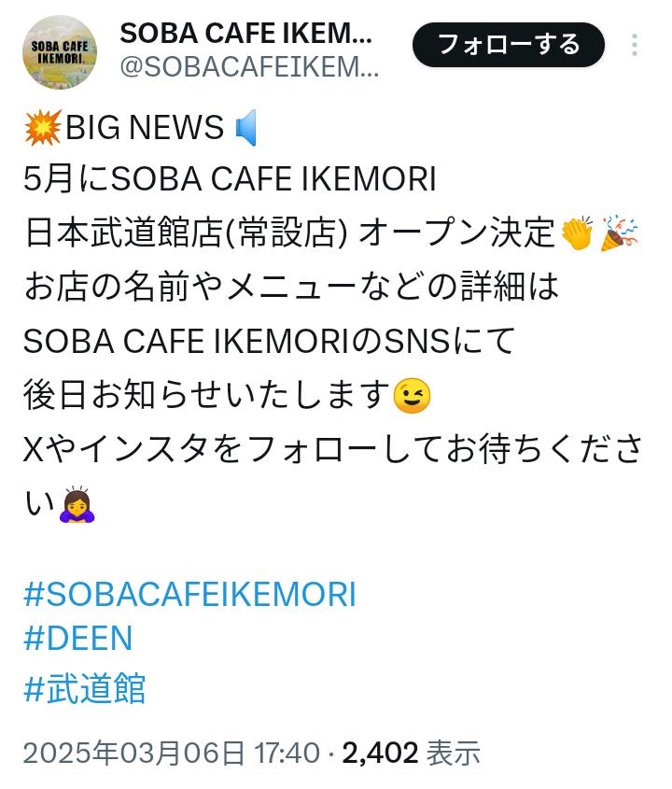
Task: Open the SOBA CAFE IKEMORI profile avatar
Action: (x=60, y=52)
